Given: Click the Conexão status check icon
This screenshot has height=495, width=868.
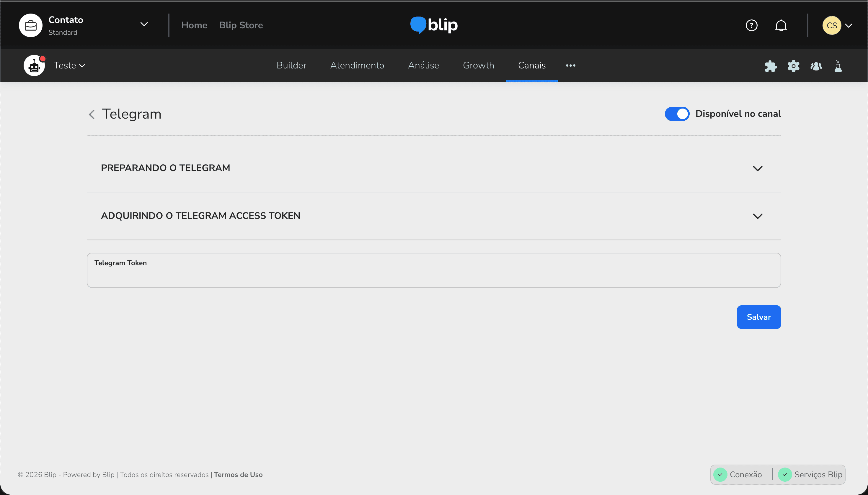Looking at the screenshot, I should 720,475.
